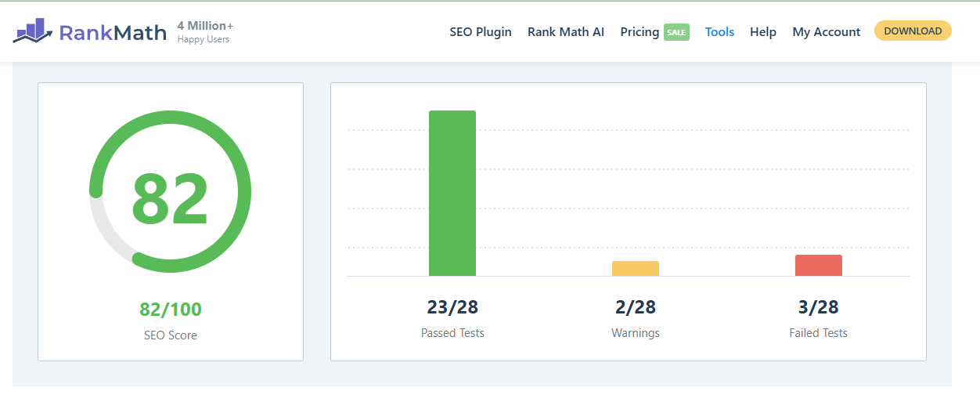
Task: Click the "2/28" warnings count
Action: [636, 306]
